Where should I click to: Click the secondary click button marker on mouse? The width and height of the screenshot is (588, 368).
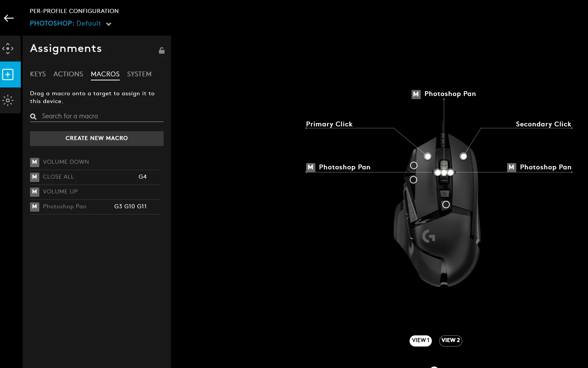coord(463,156)
